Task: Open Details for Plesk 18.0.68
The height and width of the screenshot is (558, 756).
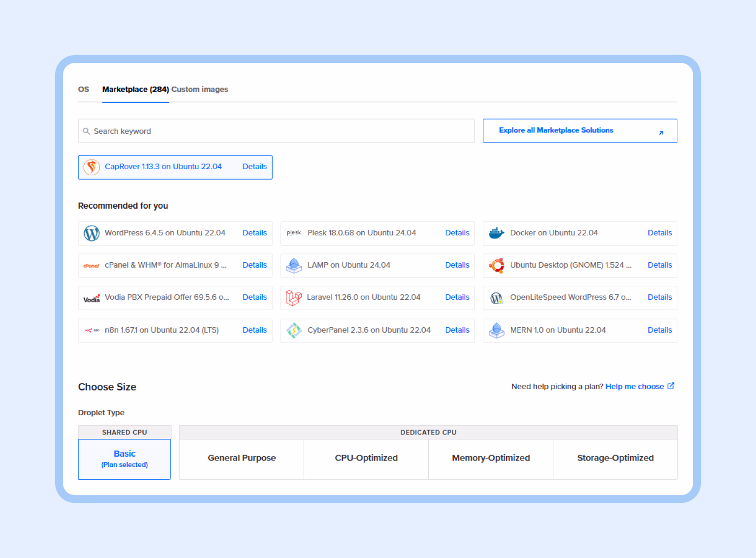Action: tap(457, 233)
